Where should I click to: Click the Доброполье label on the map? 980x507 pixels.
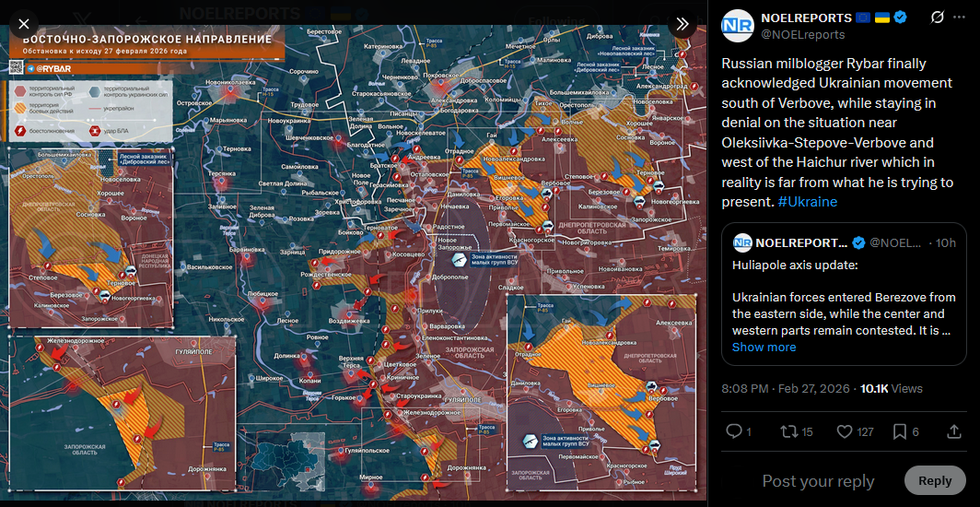pos(450,275)
